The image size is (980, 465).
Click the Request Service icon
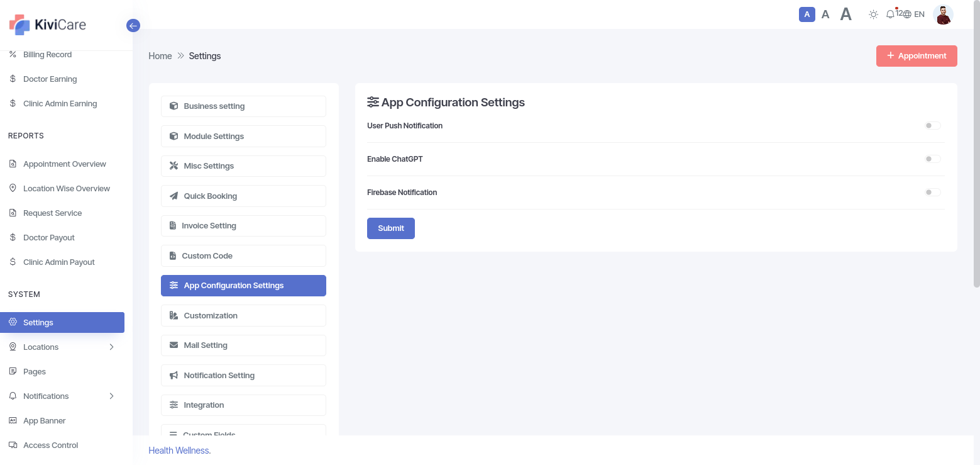pos(13,213)
